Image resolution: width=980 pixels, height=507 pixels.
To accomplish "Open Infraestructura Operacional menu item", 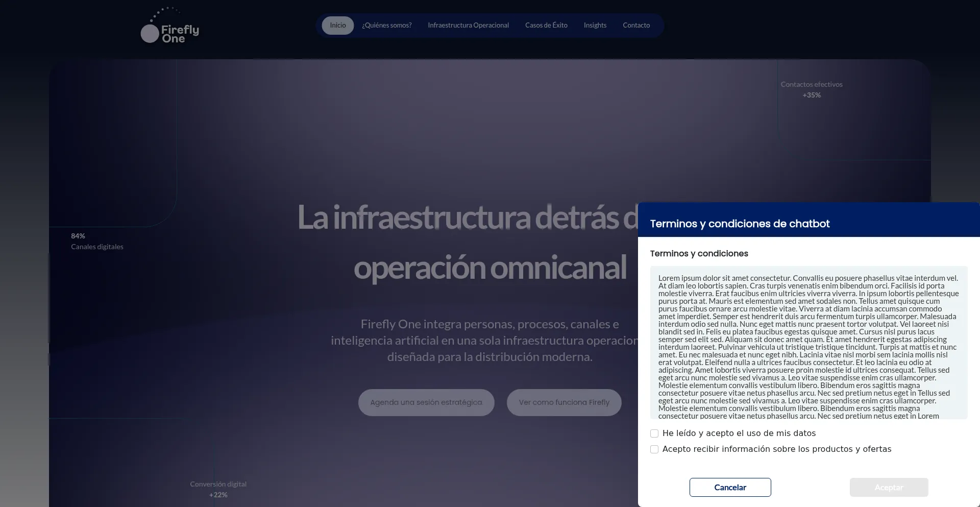I will tap(468, 26).
